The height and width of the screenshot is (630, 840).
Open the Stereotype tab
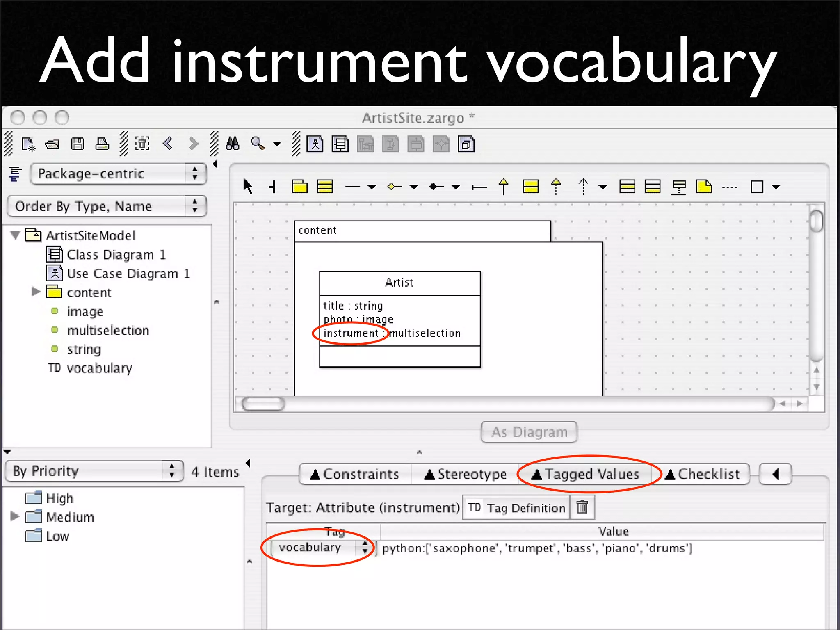click(x=466, y=474)
